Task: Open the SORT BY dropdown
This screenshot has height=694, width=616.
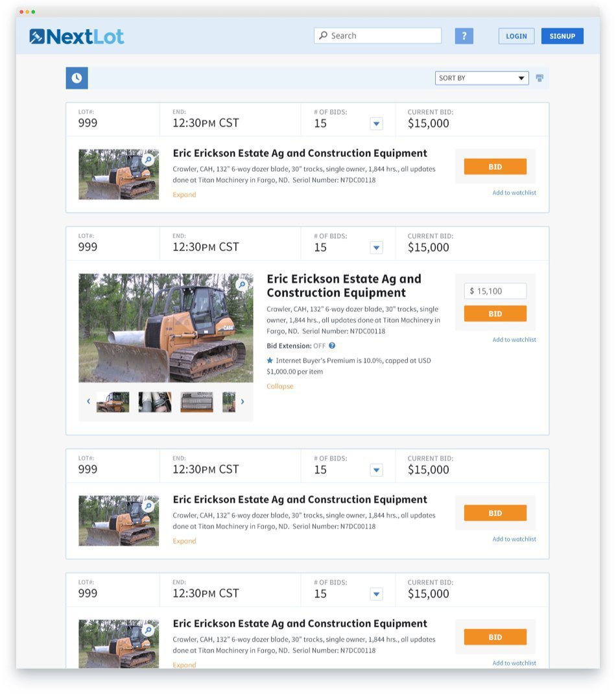Action: 482,78
